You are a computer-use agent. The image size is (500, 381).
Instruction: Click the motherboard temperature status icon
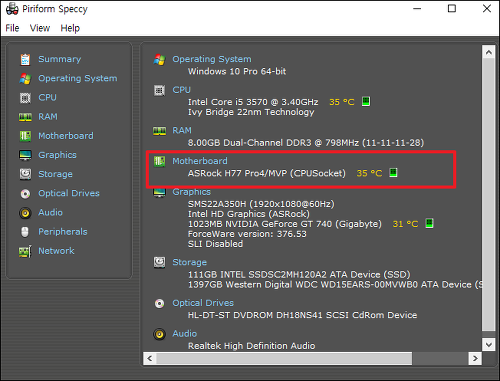coord(393,173)
